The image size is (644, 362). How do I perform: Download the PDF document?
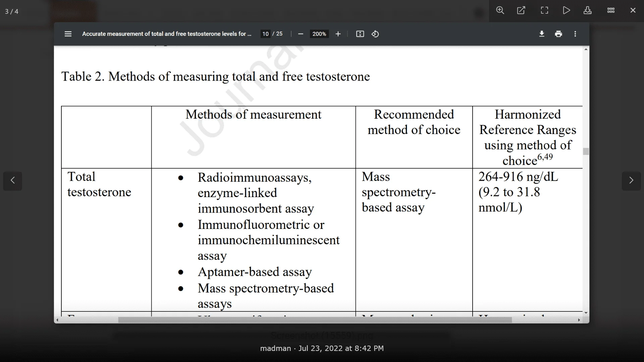pos(542,34)
